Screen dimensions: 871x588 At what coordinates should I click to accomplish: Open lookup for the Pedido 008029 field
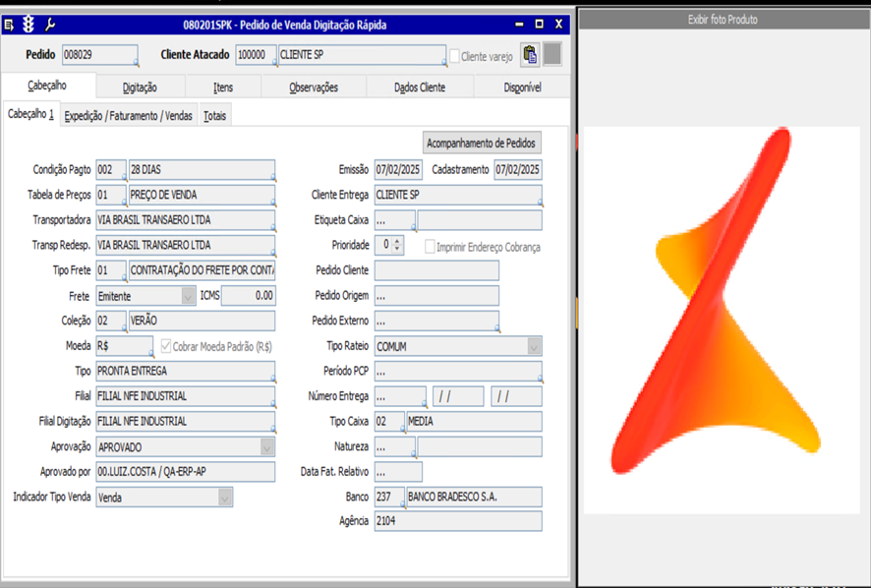click(136, 64)
